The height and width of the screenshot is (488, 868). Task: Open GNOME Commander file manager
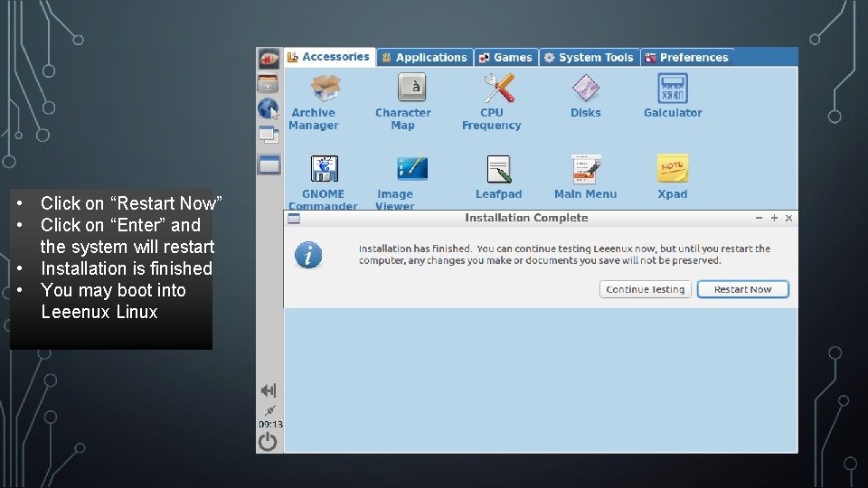[324, 182]
